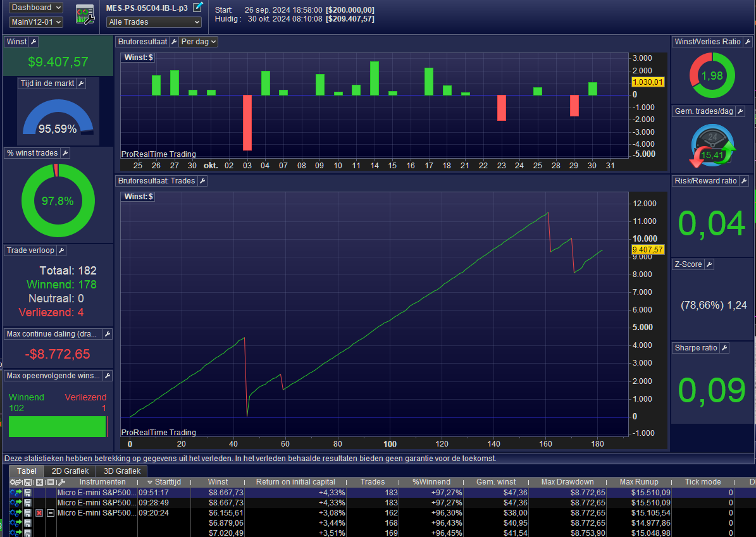The image size is (756, 537).
Task: Apply settings for the $6.879,06 result row
Action: 15,523
